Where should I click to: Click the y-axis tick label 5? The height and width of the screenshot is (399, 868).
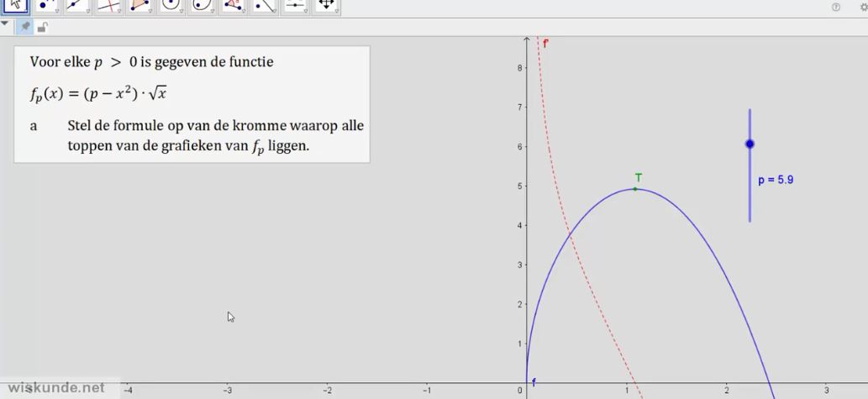520,186
